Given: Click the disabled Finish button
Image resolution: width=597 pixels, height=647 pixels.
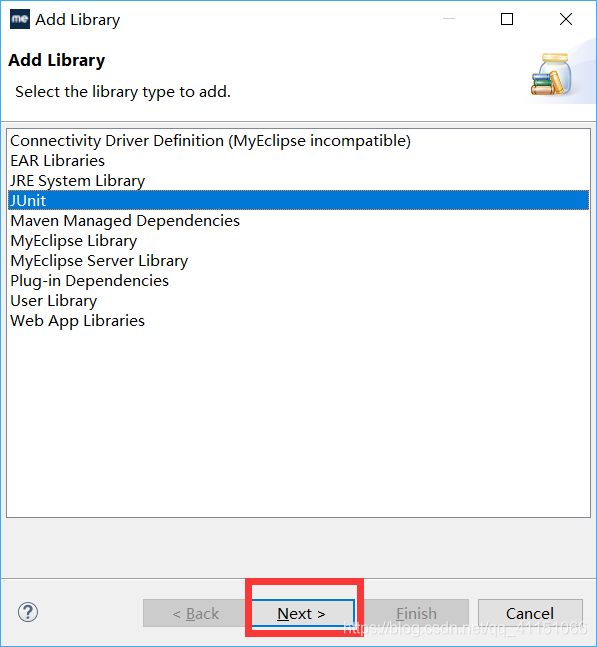Looking at the screenshot, I should point(416,614).
